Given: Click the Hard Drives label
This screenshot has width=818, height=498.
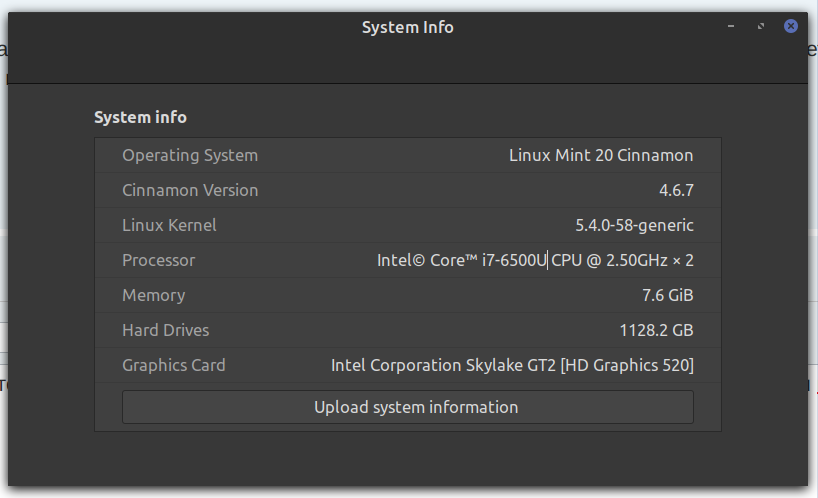Looking at the screenshot, I should 165,330.
